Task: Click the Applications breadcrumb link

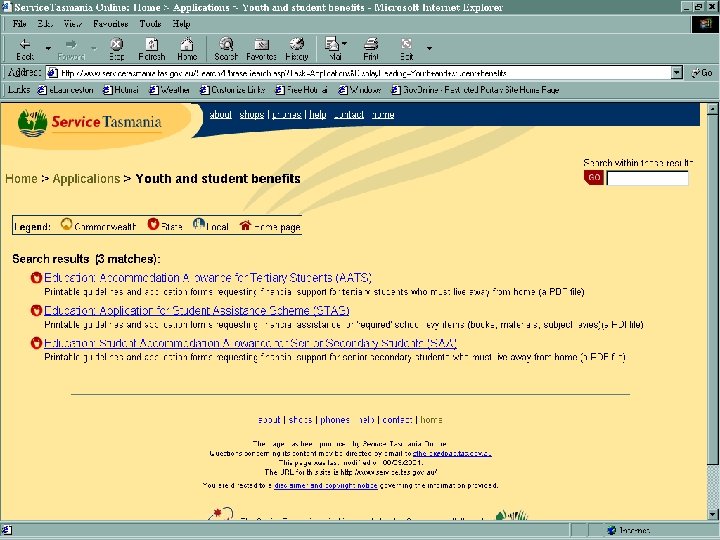Action: click(x=86, y=179)
